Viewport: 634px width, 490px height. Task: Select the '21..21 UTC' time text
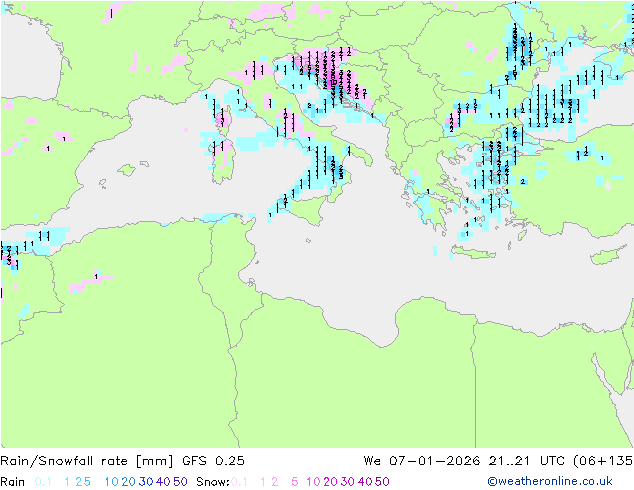527,461
